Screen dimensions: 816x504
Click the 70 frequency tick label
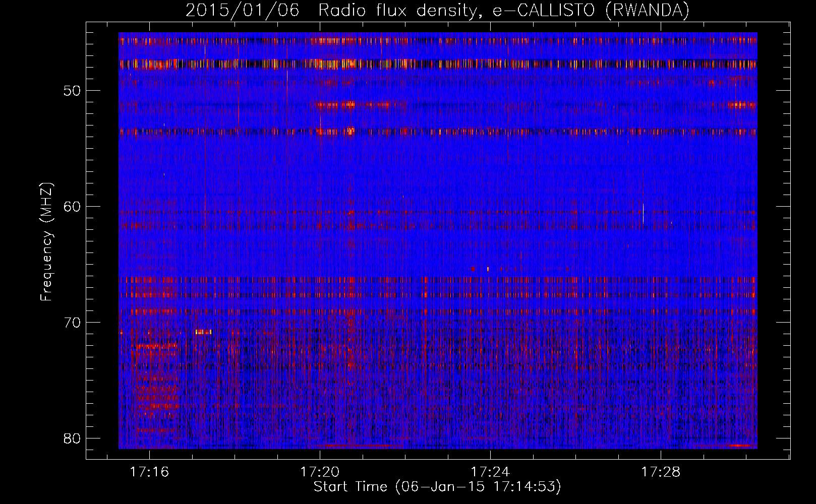click(72, 322)
